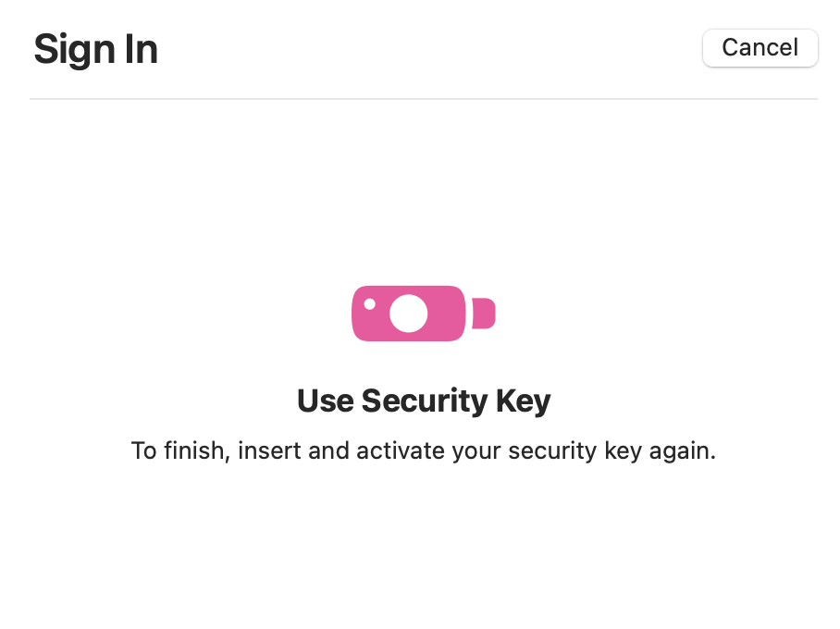The width and height of the screenshot is (840, 629).
Task: Click the word Use in the bold title
Action: click(x=326, y=401)
